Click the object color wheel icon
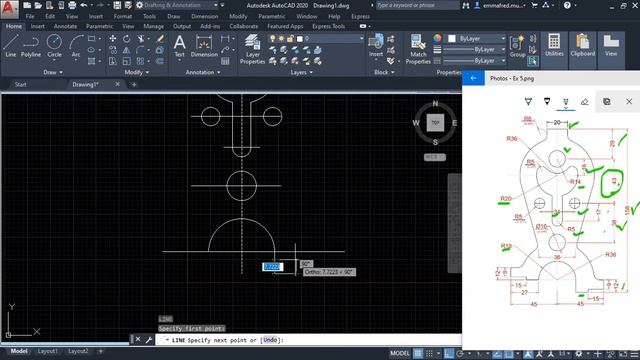Viewport: 640px width, 360px height. [437, 38]
